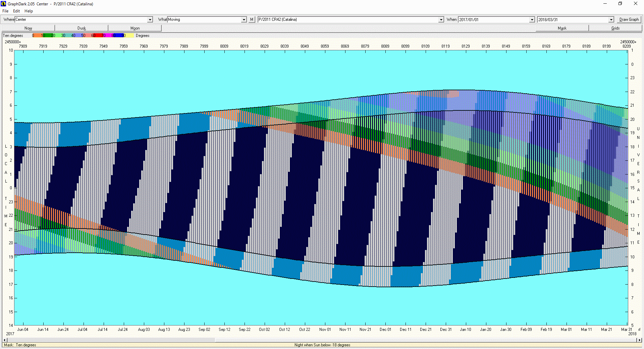
Task: Open the end date 2018/03/31 dropdown
Action: point(611,20)
